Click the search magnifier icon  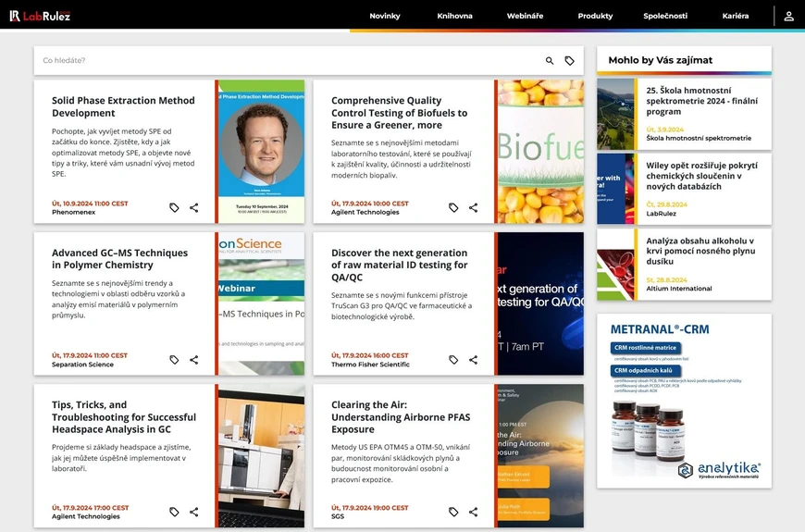(550, 61)
